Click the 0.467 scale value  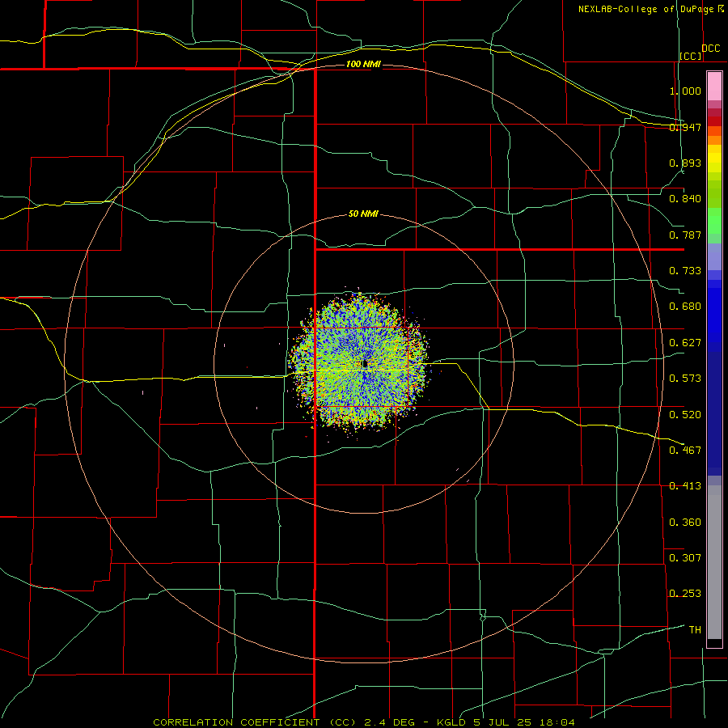pos(685,451)
